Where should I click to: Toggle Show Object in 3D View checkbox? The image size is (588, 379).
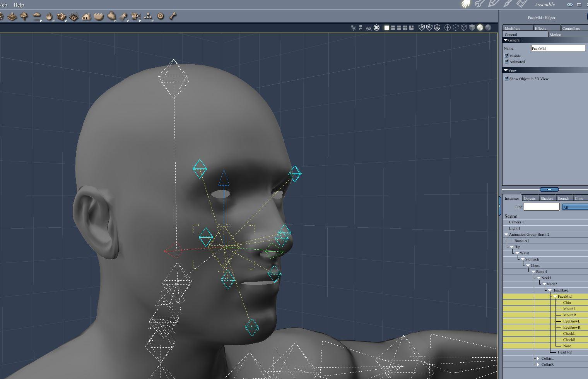507,79
